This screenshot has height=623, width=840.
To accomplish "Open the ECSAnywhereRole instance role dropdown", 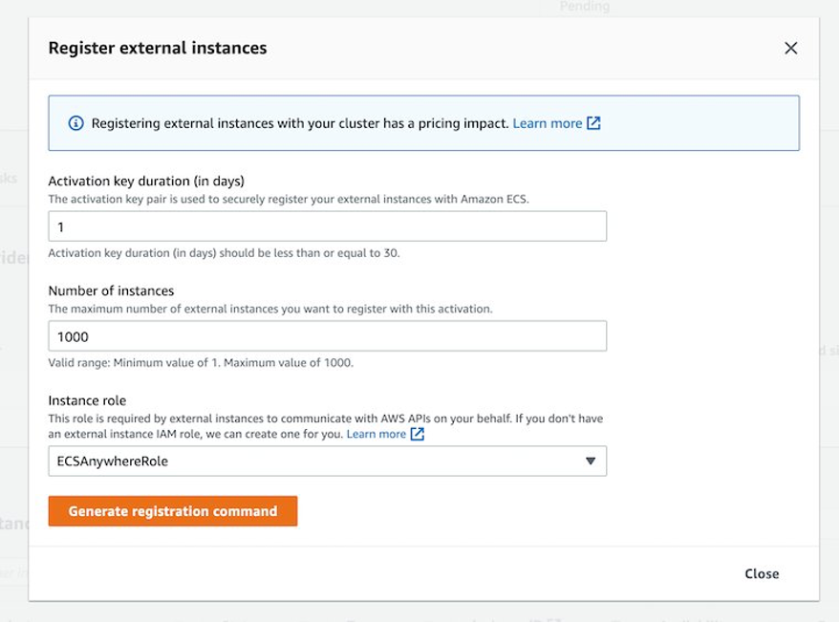I will [x=327, y=461].
